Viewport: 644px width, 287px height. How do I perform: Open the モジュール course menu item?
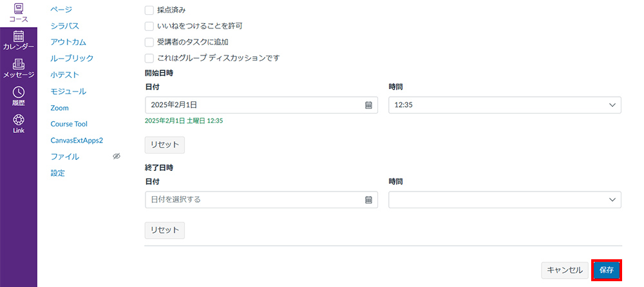pos(69,92)
